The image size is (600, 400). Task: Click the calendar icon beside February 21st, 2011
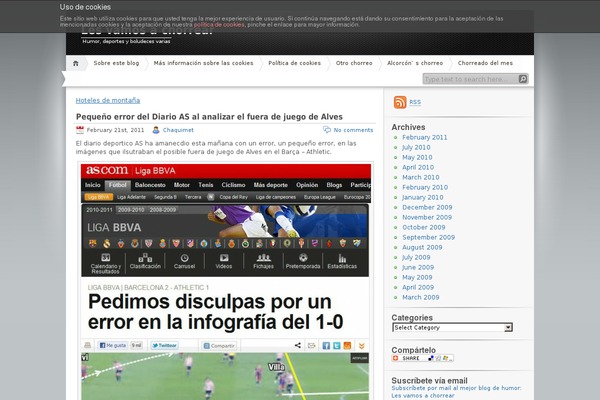coord(80,130)
